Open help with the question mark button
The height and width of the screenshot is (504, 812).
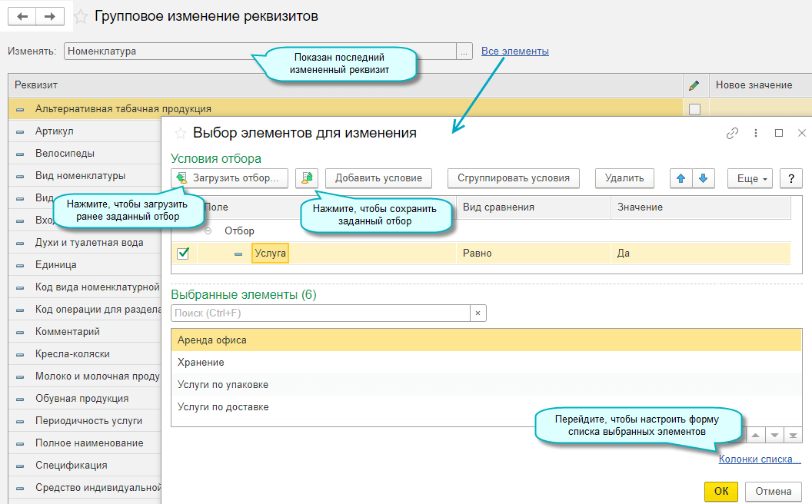pos(791,178)
